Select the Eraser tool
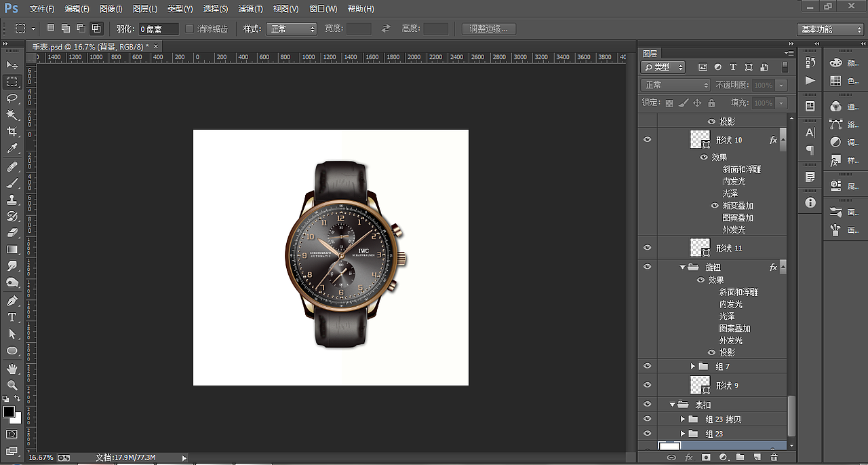 pos(12,233)
